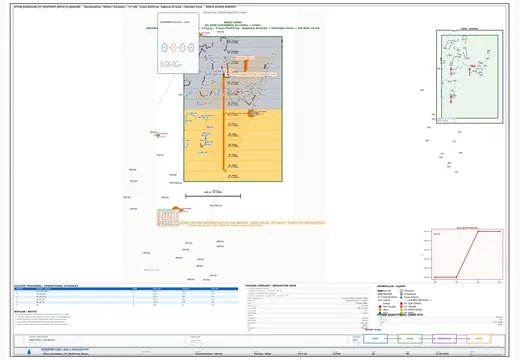Open the inset overview map with green background
This screenshot has width=520, height=360.
(470, 77)
